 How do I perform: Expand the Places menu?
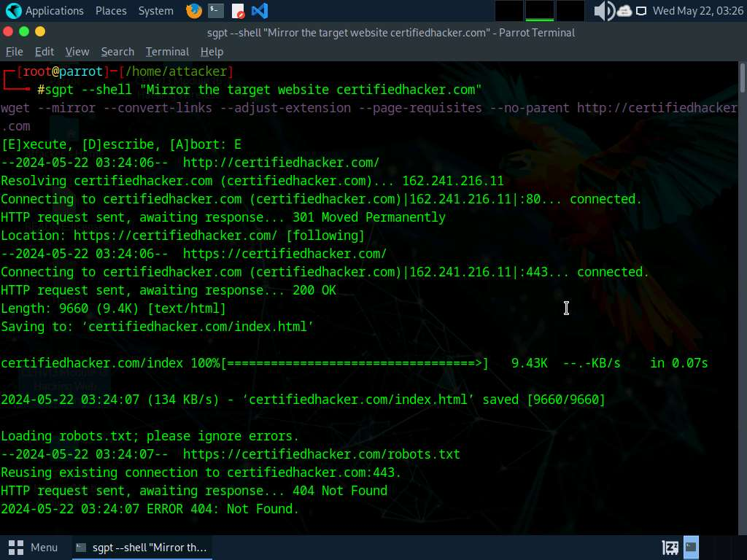point(111,11)
